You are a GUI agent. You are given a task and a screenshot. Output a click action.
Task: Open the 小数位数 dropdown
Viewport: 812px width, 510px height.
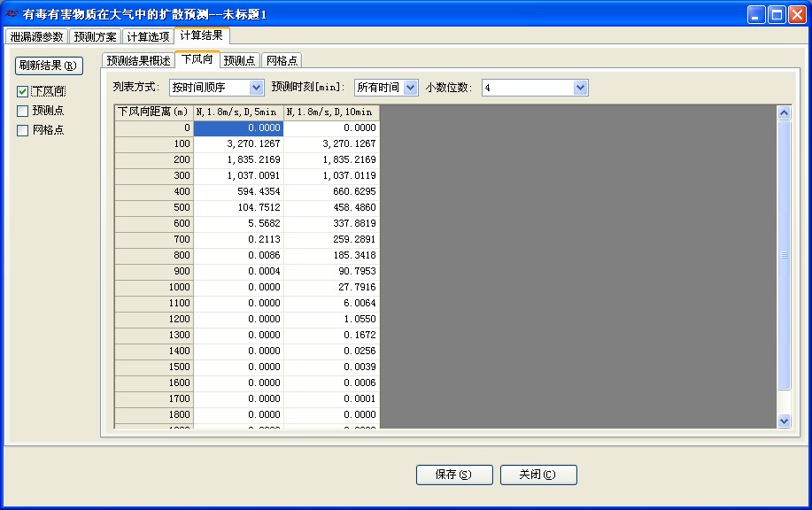(x=580, y=88)
